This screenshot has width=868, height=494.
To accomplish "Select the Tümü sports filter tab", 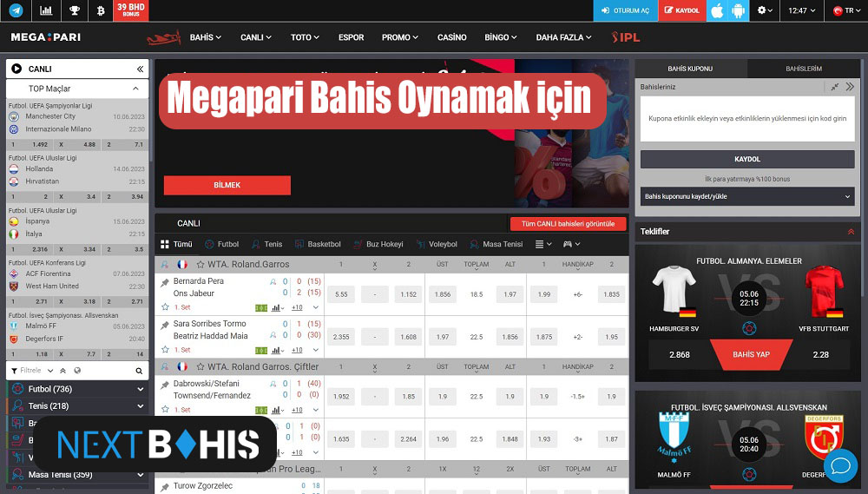I will 176,244.
